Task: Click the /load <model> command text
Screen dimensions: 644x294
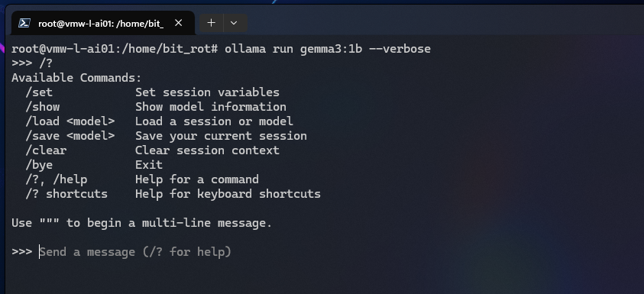Action: pos(70,121)
